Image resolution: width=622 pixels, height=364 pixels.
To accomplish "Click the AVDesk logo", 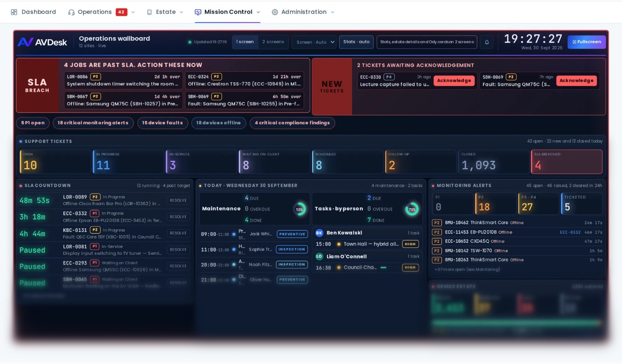I will [42, 42].
